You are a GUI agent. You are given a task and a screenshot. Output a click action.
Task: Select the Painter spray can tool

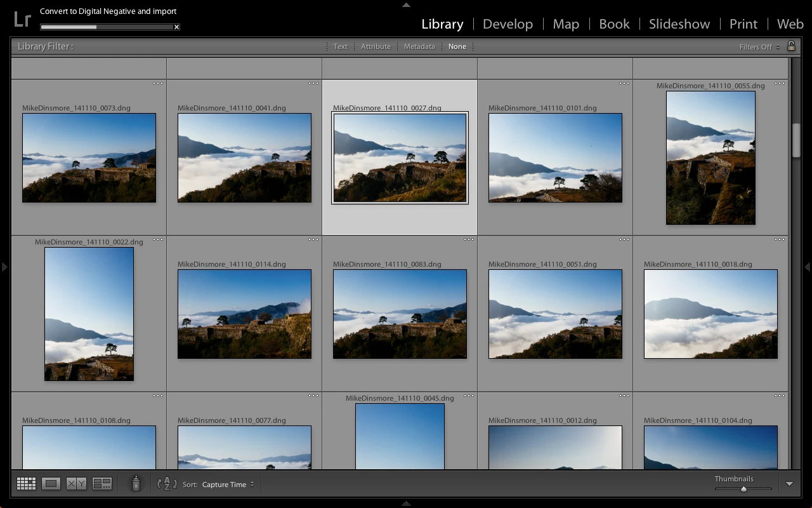[x=136, y=484]
